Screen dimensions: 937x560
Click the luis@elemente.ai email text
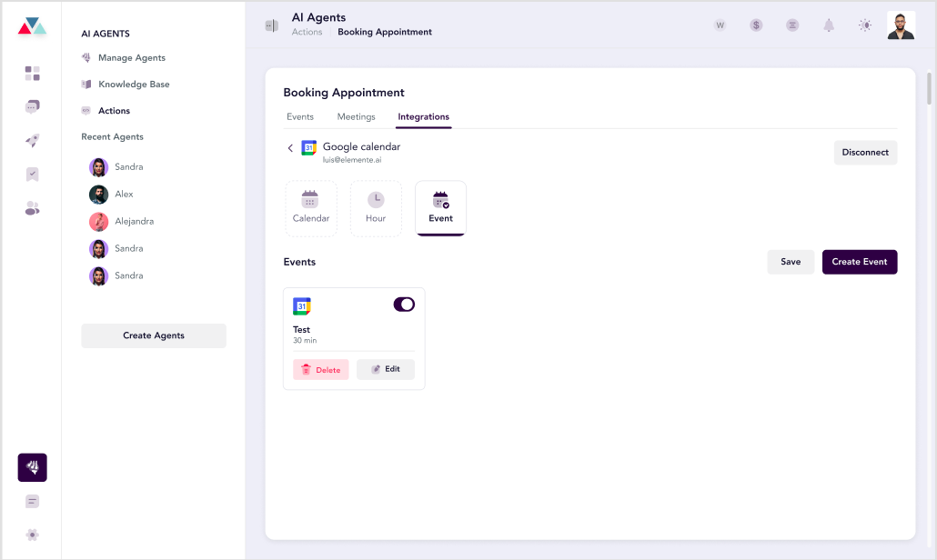click(x=352, y=160)
